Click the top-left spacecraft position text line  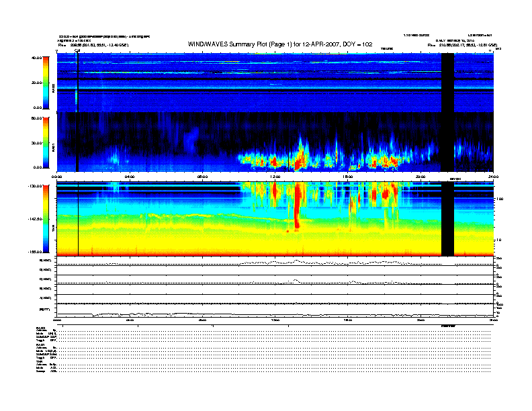pos(93,45)
